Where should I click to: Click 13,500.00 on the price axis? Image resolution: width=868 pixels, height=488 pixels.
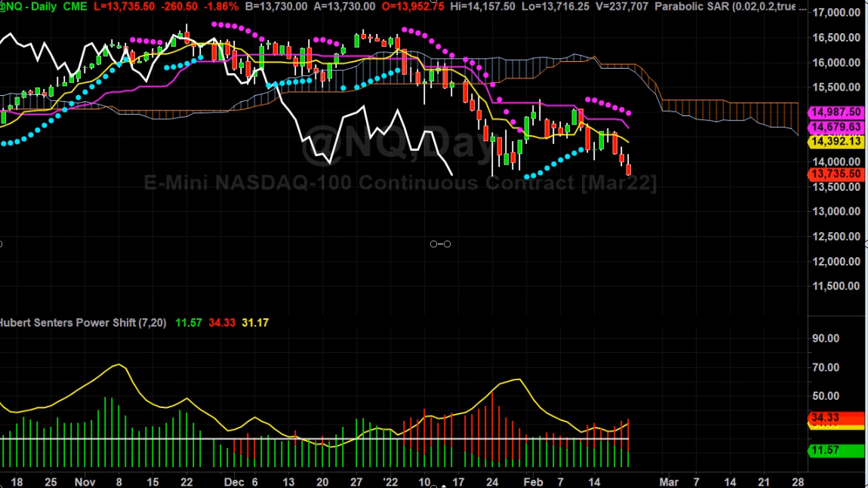[x=836, y=187]
